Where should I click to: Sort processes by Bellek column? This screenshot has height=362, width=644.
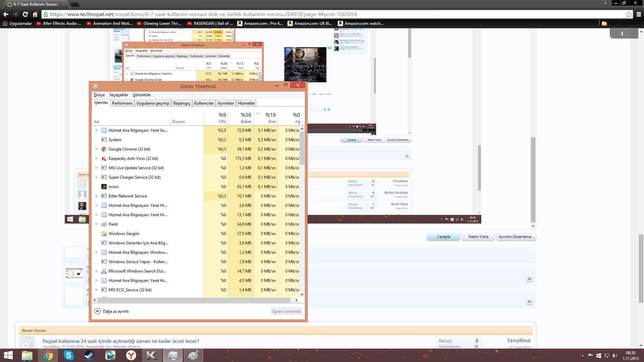241,118
